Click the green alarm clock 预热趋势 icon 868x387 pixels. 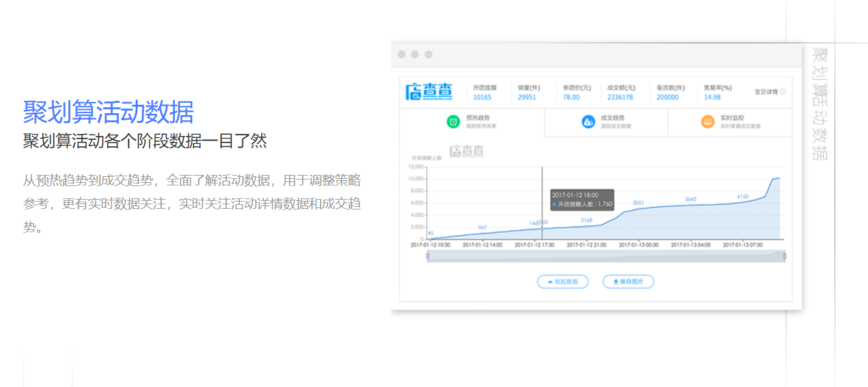click(453, 122)
